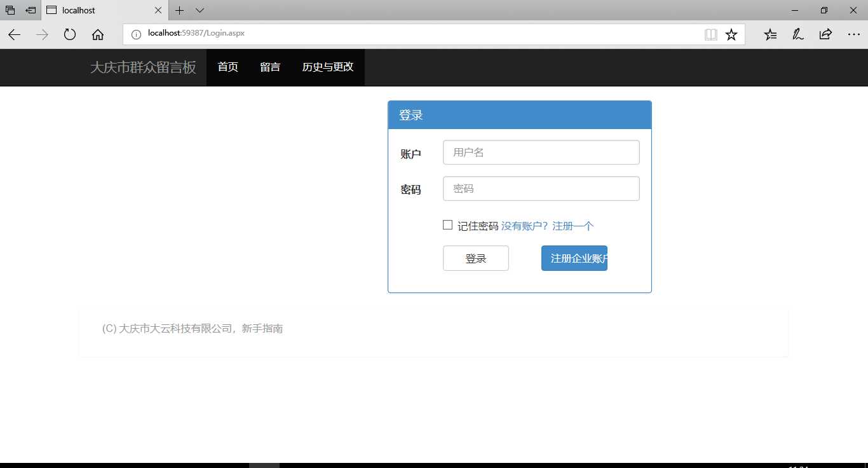Click the 登录 panel header text

click(411, 115)
